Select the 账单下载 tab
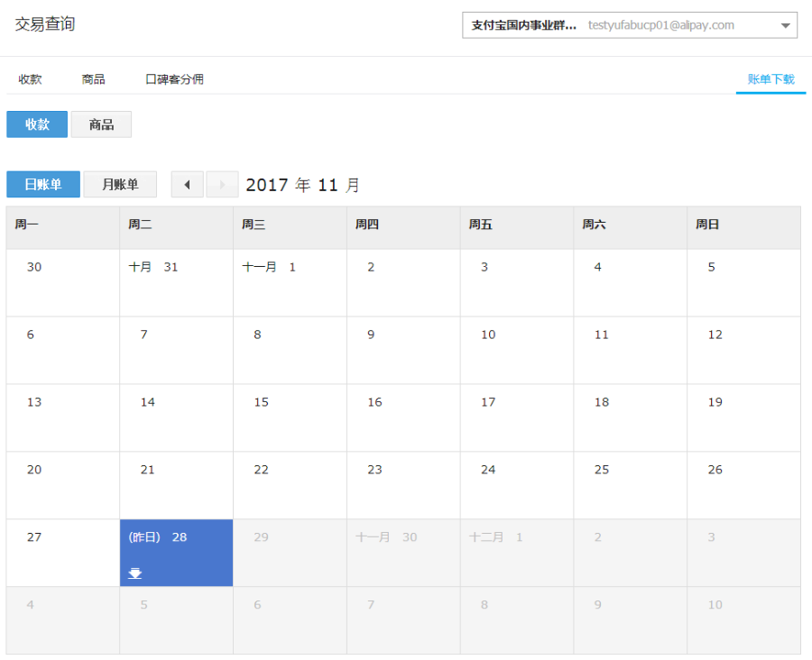812x660 pixels. tap(770, 79)
